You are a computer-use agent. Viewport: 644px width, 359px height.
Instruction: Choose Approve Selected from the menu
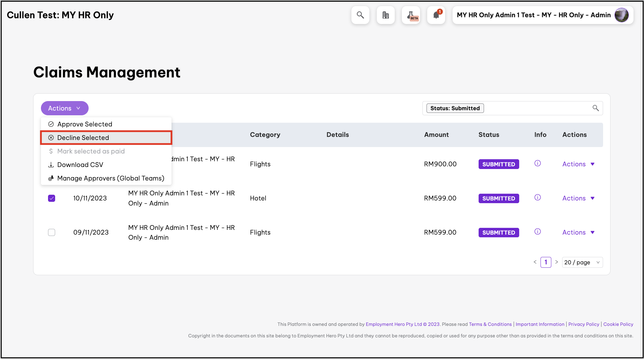point(85,124)
